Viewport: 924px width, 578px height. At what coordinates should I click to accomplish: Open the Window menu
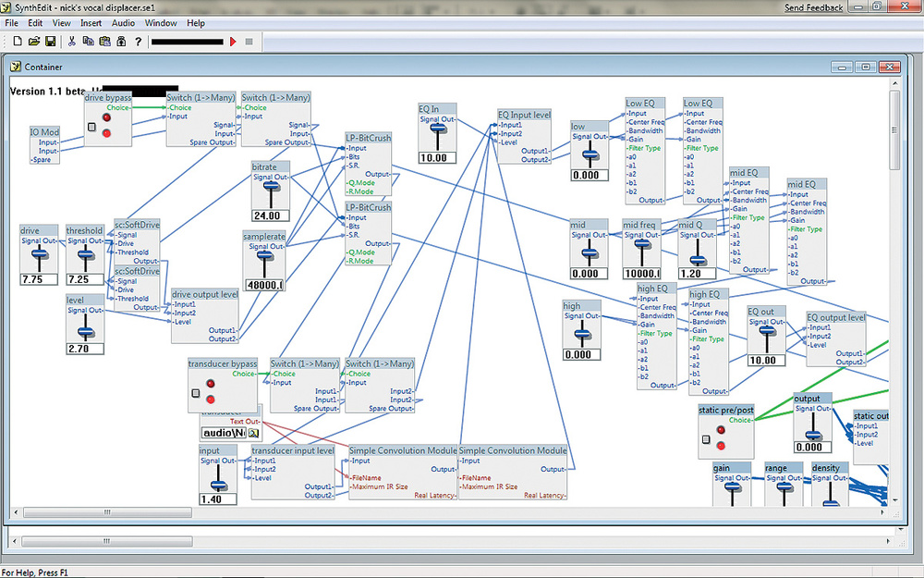[x=161, y=23]
